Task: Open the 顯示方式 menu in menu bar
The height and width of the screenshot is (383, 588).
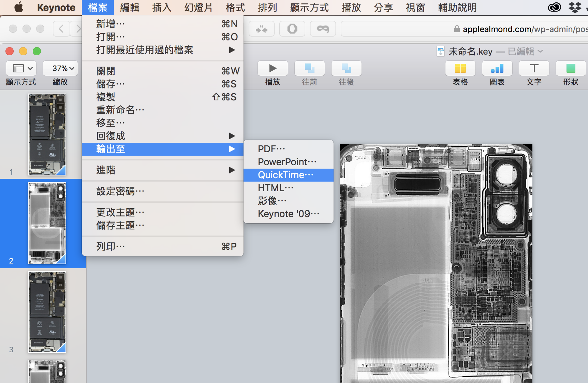Action: coord(309,8)
